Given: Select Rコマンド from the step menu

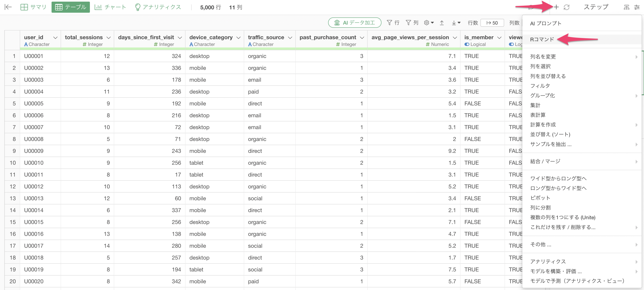Looking at the screenshot, I should pyautogui.click(x=542, y=39).
